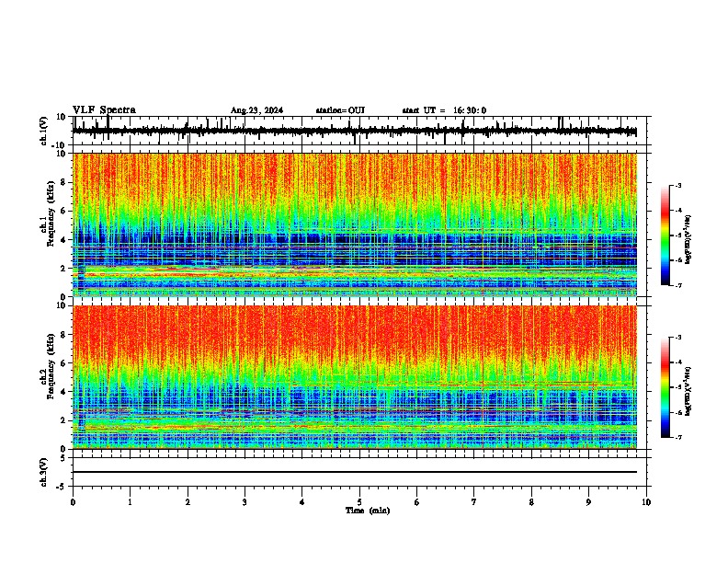Click the '-3' label on ch.1 color bar
This screenshot has width=728, height=563.
(x=677, y=186)
